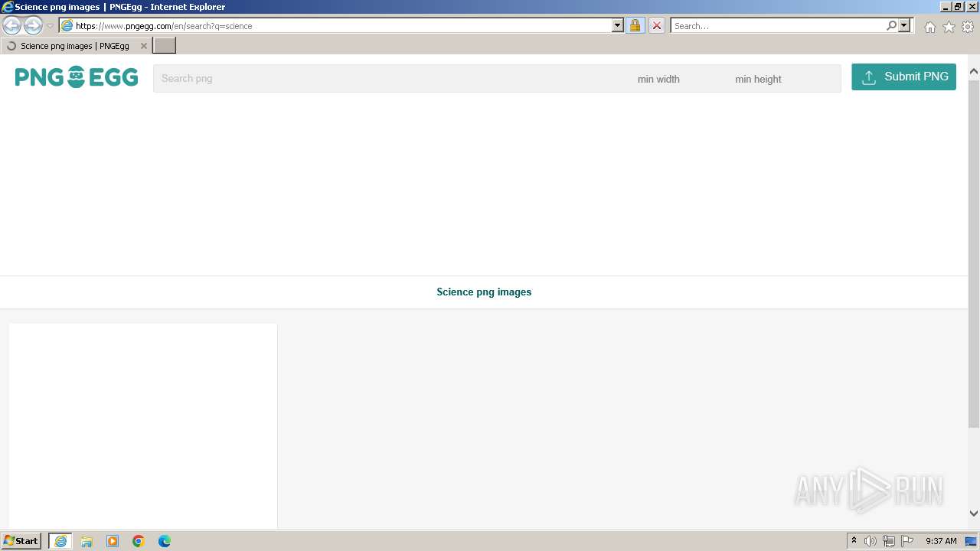Close the Science png images tab

143,46
